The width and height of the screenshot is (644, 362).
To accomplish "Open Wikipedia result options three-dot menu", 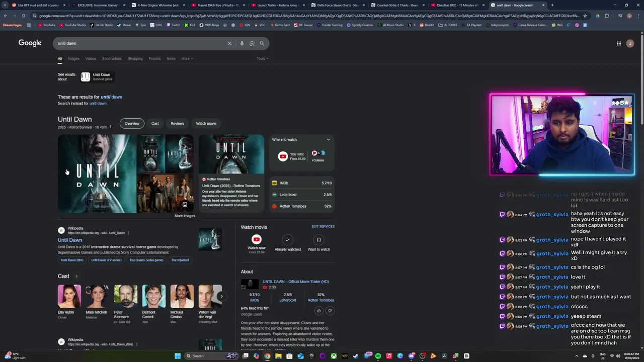I will [128, 233].
